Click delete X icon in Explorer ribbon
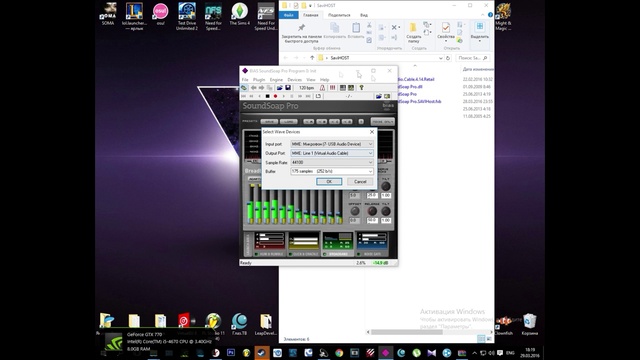This screenshot has height=360, width=640. pyautogui.click(x=394, y=27)
